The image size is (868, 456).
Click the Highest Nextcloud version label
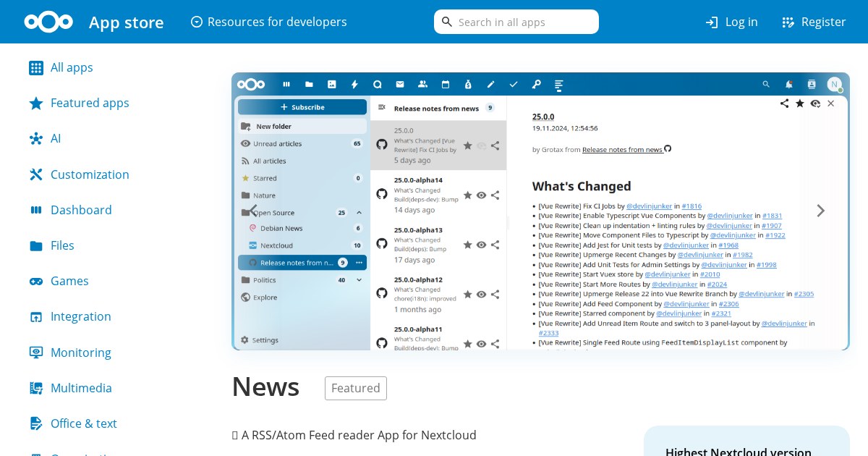(x=739, y=451)
